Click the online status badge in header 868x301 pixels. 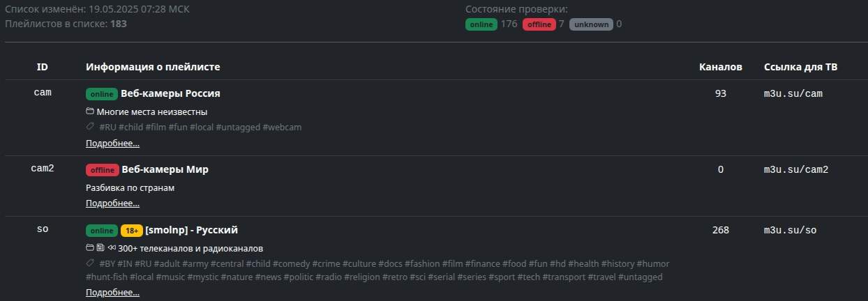(481, 24)
